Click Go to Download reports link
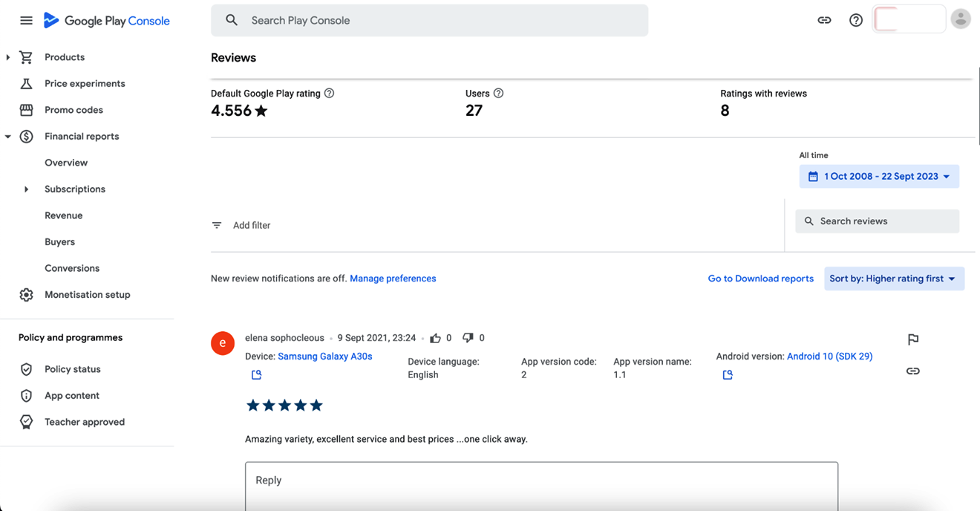 (x=760, y=279)
